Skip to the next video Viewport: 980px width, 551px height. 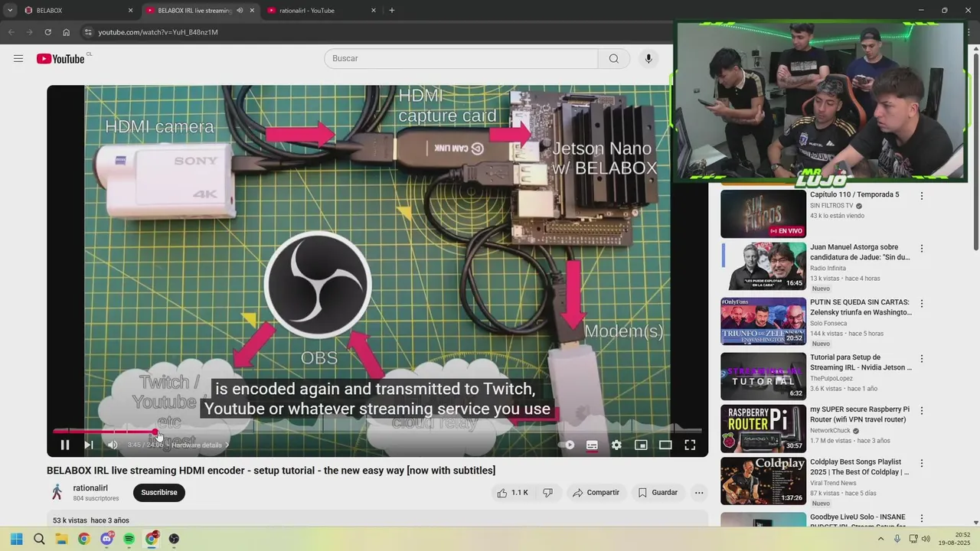coord(89,445)
